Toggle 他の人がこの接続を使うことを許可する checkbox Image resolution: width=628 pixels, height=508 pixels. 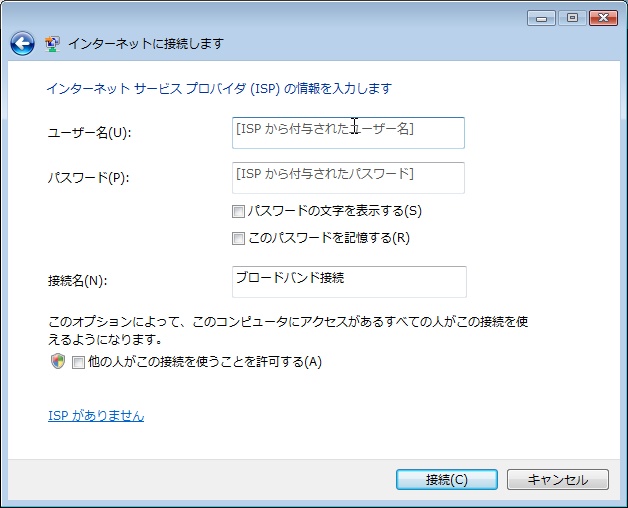[x=78, y=362]
